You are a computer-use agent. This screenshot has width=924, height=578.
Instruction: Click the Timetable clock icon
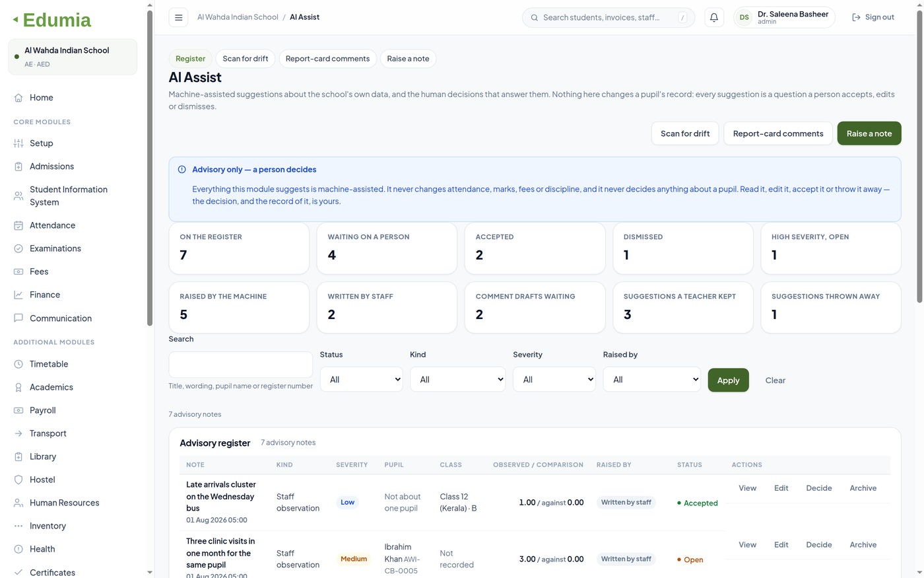pos(18,364)
